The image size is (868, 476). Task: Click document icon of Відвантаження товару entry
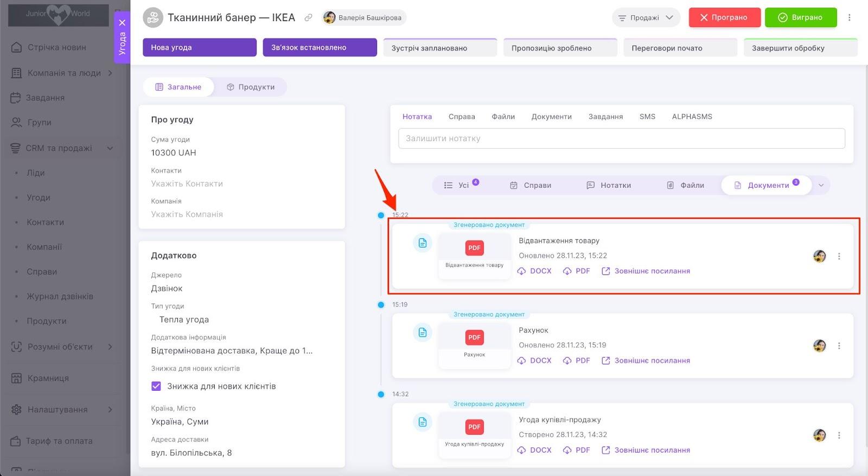[423, 243]
